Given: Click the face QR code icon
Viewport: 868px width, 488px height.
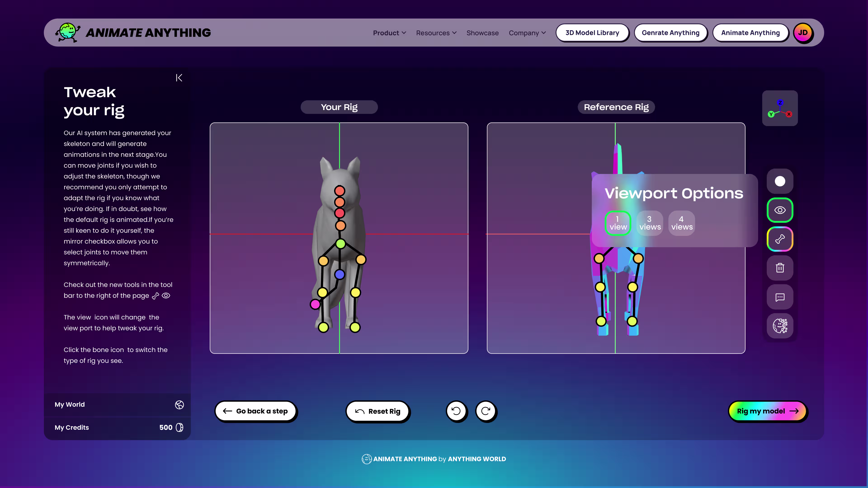Looking at the screenshot, I should 780,326.
